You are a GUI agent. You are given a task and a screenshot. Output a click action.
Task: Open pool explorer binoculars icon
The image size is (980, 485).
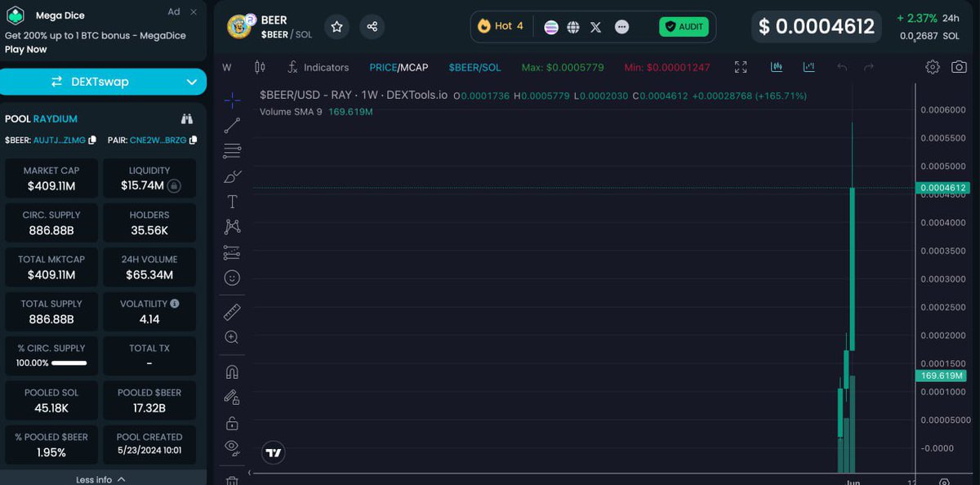point(187,119)
